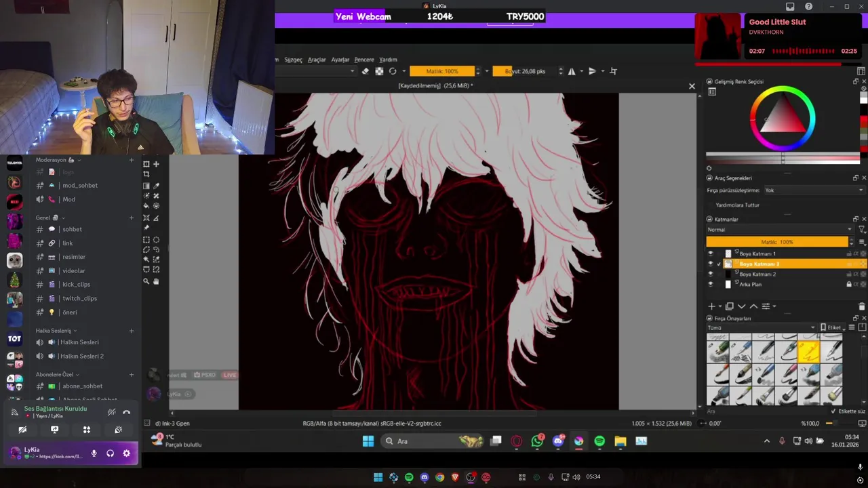Adjust Matlık 100% opacity slider in toolbar
The height and width of the screenshot is (488, 868).
(x=442, y=71)
